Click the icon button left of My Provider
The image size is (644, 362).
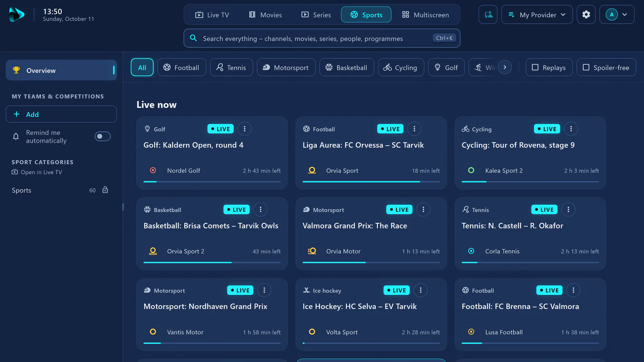488,14
